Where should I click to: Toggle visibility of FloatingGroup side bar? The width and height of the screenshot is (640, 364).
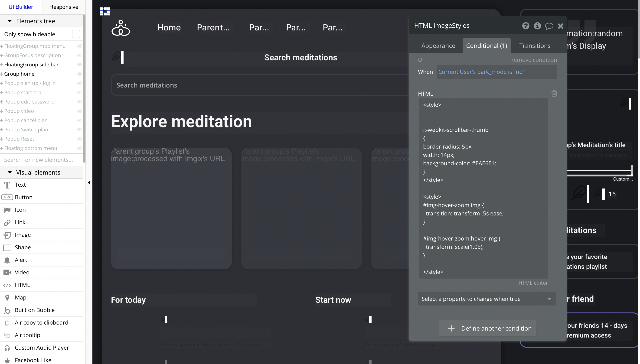click(x=79, y=65)
